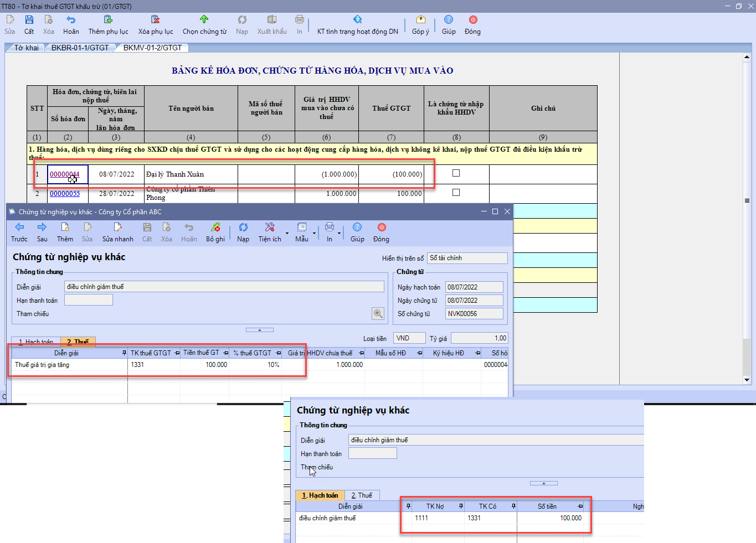Viewport: 756px width, 543px height.
Task: Select BKMV-01-2/GTGT tab
Action: (153, 48)
